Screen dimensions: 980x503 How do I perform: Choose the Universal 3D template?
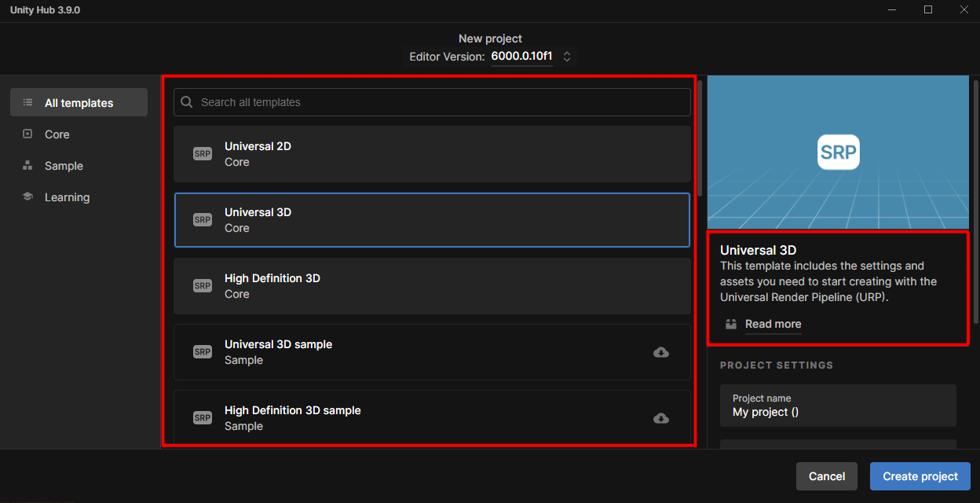point(432,220)
